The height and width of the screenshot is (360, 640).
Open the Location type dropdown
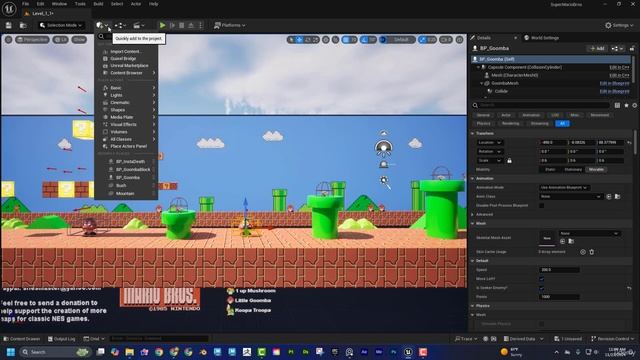490,142
